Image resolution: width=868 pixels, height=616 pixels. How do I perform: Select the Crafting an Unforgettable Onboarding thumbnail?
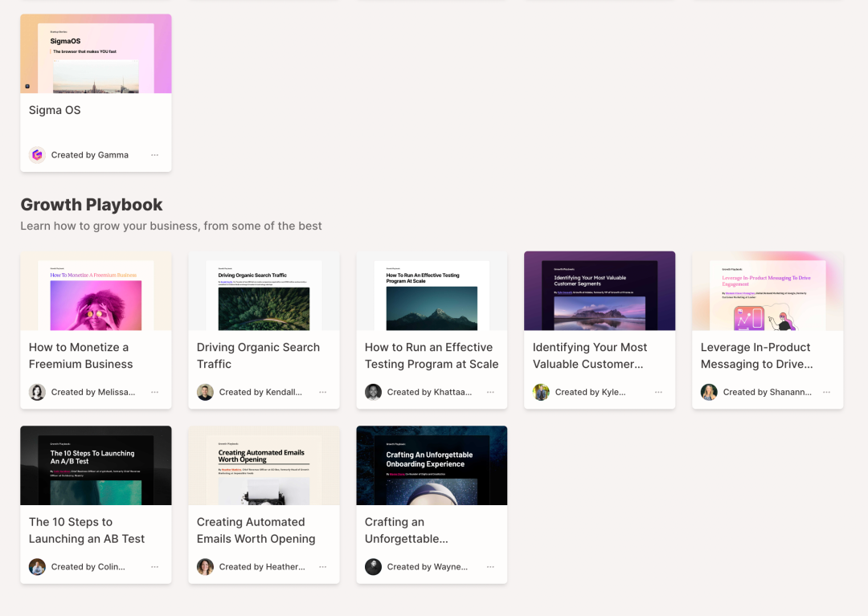point(432,466)
